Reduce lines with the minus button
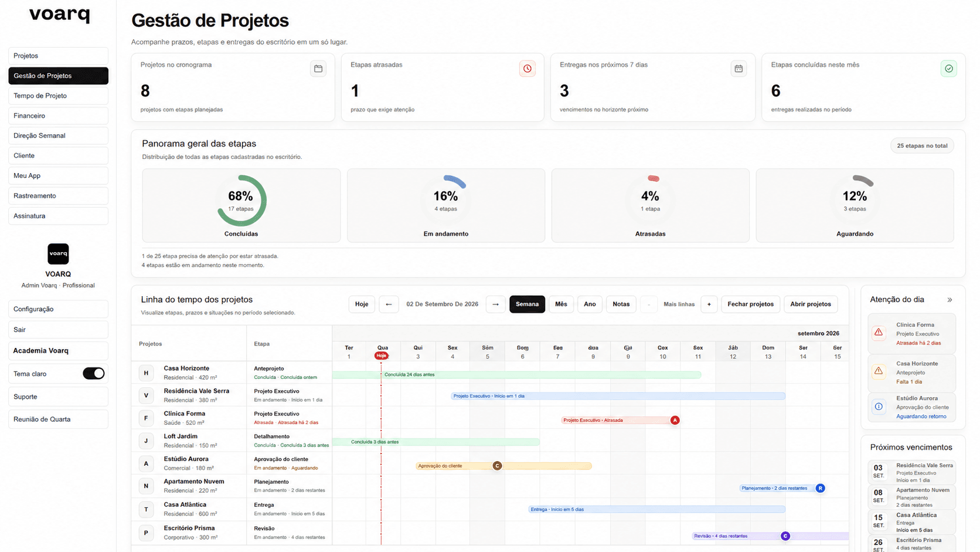Image resolution: width=980 pixels, height=552 pixels. click(649, 304)
